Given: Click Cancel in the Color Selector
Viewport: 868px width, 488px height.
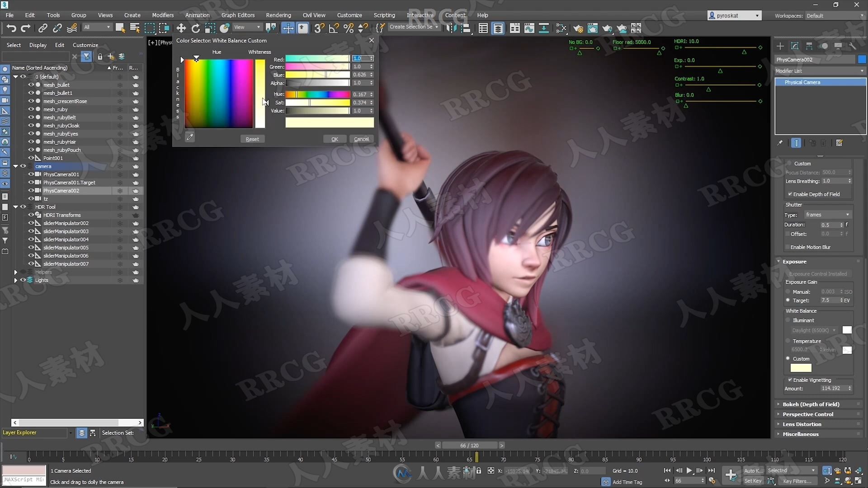Looking at the screenshot, I should pos(361,139).
